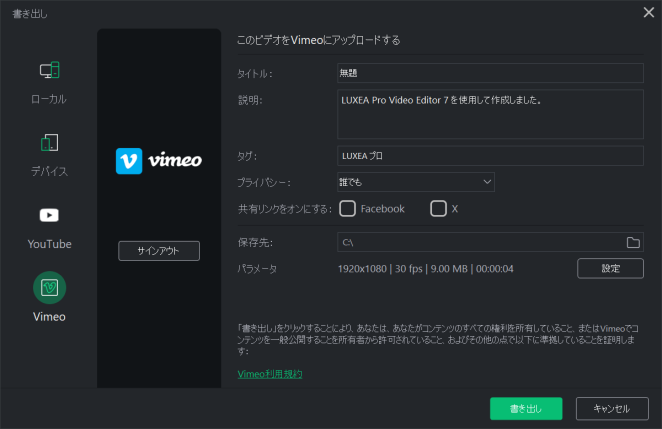Enable the X share checkbox
Image resolution: width=662 pixels, height=429 pixels.
[x=438, y=209]
